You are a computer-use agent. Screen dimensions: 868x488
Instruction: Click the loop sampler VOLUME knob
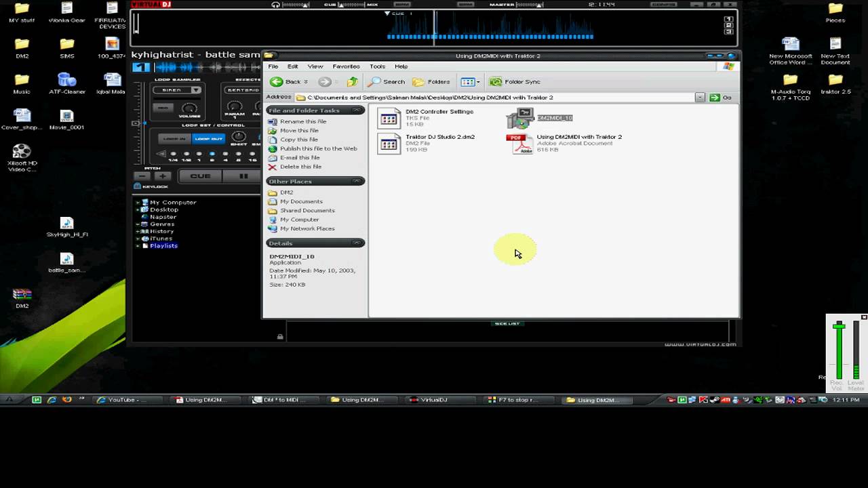(x=189, y=108)
